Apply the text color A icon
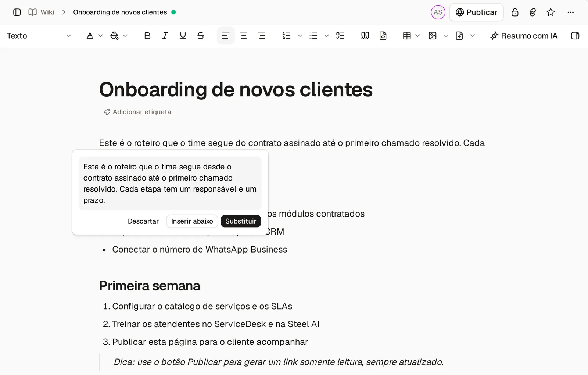 click(x=90, y=36)
